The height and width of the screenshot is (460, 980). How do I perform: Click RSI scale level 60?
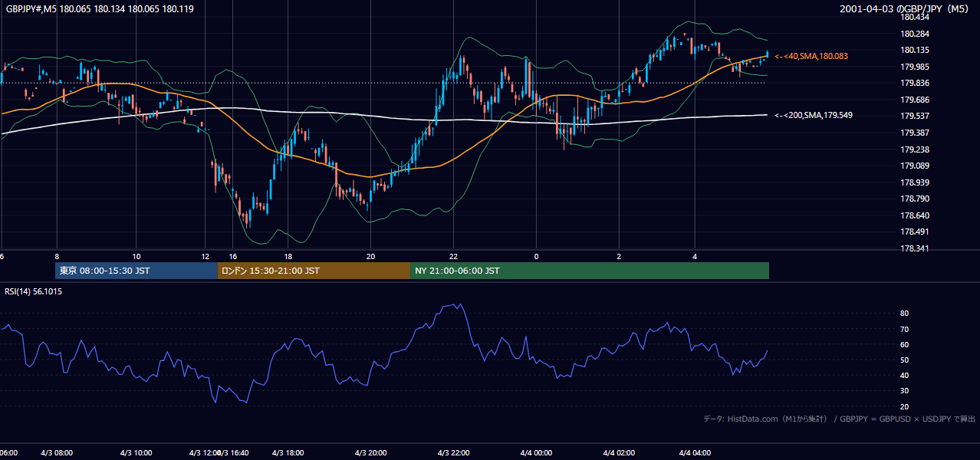pyautogui.click(x=904, y=344)
